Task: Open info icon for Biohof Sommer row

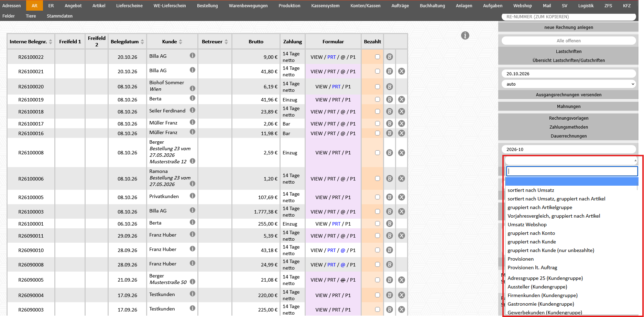Action: click(193, 88)
